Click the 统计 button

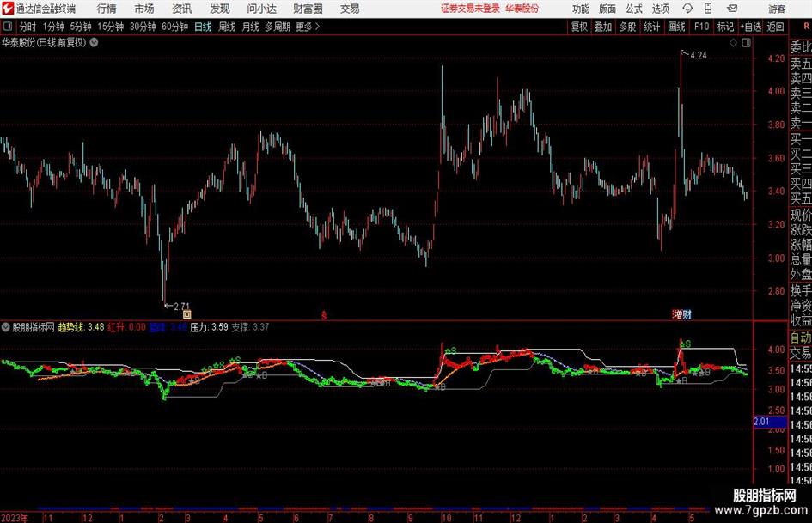tap(651, 27)
